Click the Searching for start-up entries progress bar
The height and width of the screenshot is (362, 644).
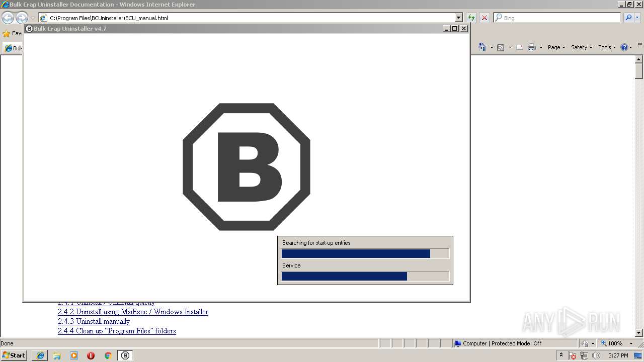tap(365, 254)
